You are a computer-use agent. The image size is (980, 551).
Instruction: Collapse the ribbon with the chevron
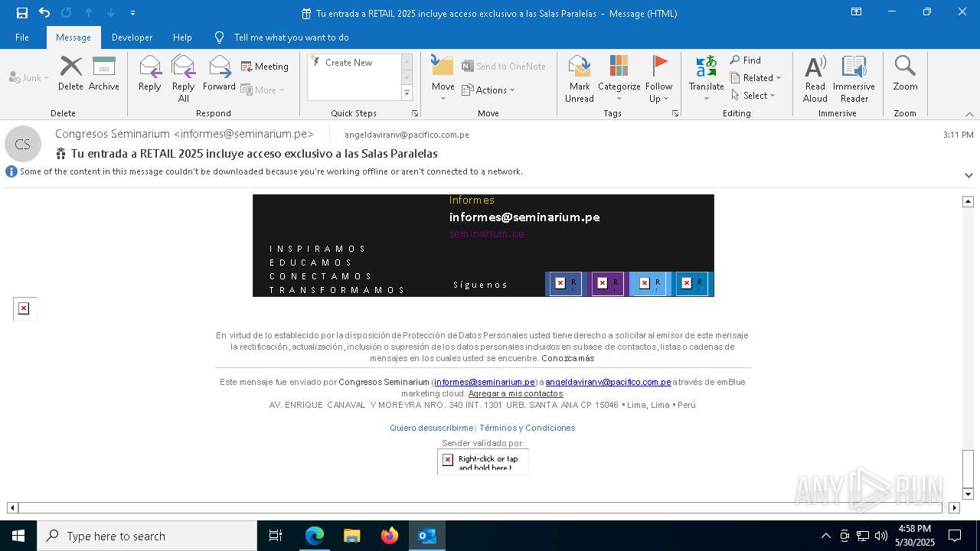tap(969, 114)
